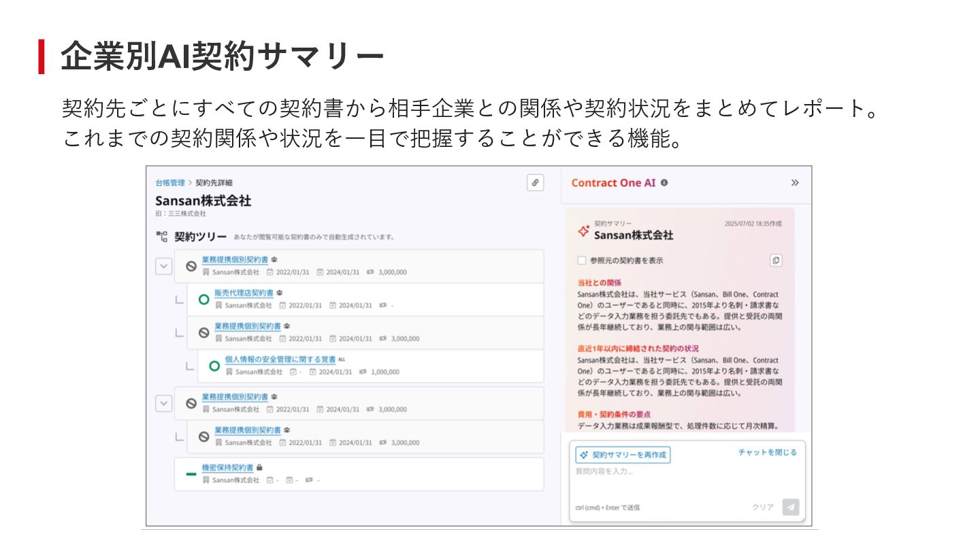The height and width of the screenshot is (551, 980).
Task: Click the money icon in the 機密保持契約書 row
Action: (309, 480)
